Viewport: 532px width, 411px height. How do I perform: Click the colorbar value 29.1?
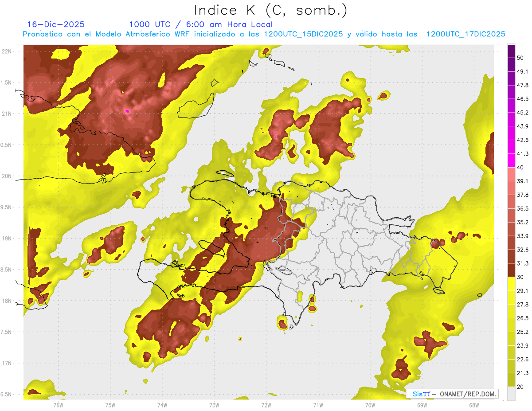click(523, 290)
